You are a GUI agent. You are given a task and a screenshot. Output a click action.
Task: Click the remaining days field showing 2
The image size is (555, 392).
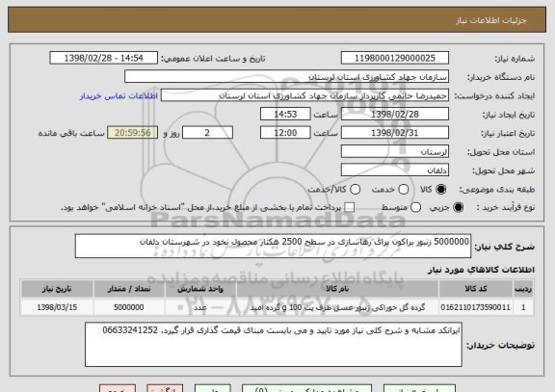[x=207, y=133]
